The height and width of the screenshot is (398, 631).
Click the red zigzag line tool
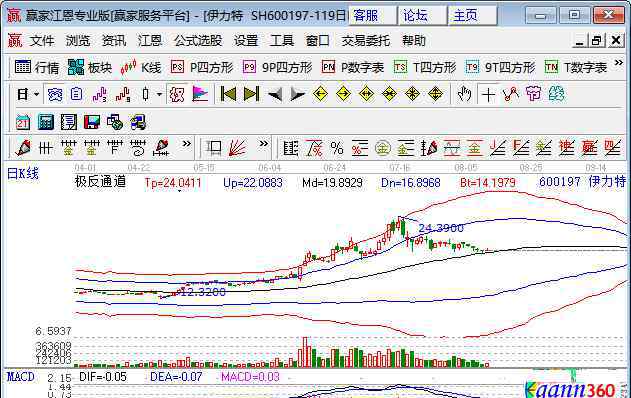coord(511,94)
